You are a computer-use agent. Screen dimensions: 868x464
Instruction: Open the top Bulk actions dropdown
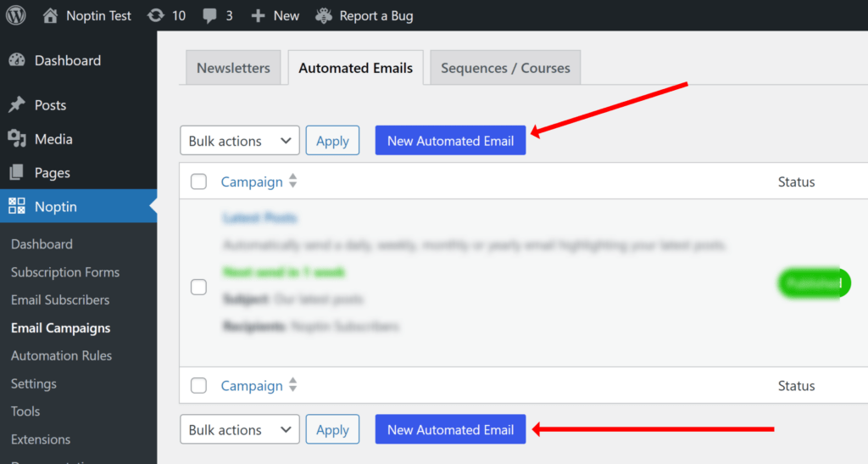(240, 141)
